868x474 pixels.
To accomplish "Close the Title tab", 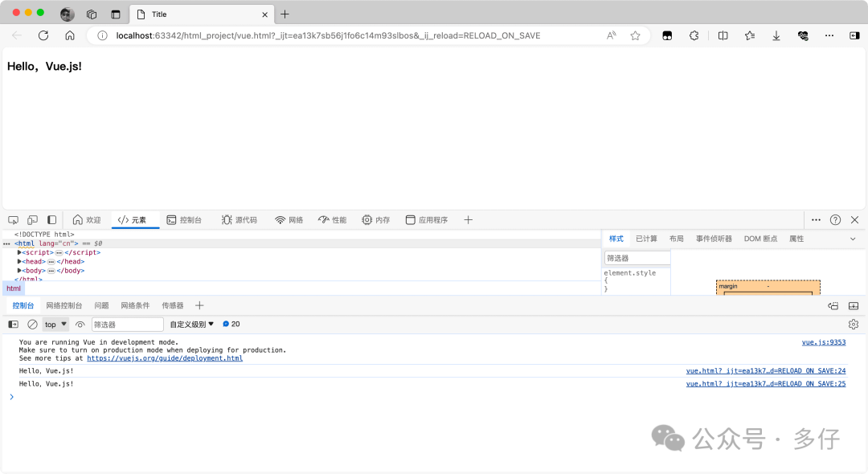I will pyautogui.click(x=264, y=15).
